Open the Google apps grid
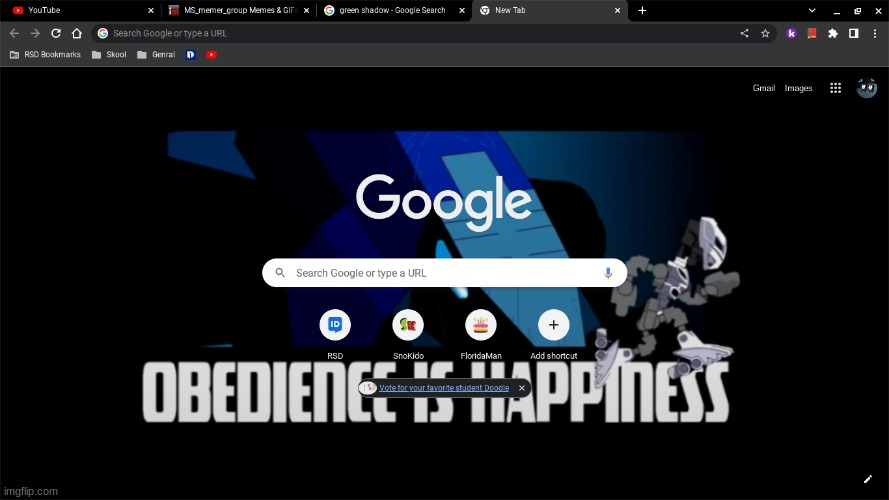Image resolution: width=889 pixels, height=500 pixels. coord(835,88)
